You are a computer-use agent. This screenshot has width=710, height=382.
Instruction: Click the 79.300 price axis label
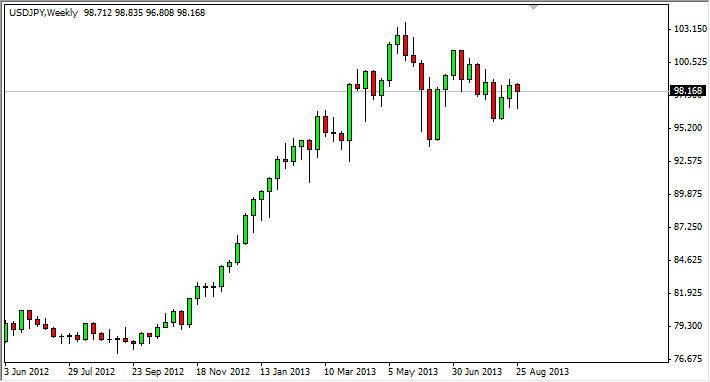point(688,326)
